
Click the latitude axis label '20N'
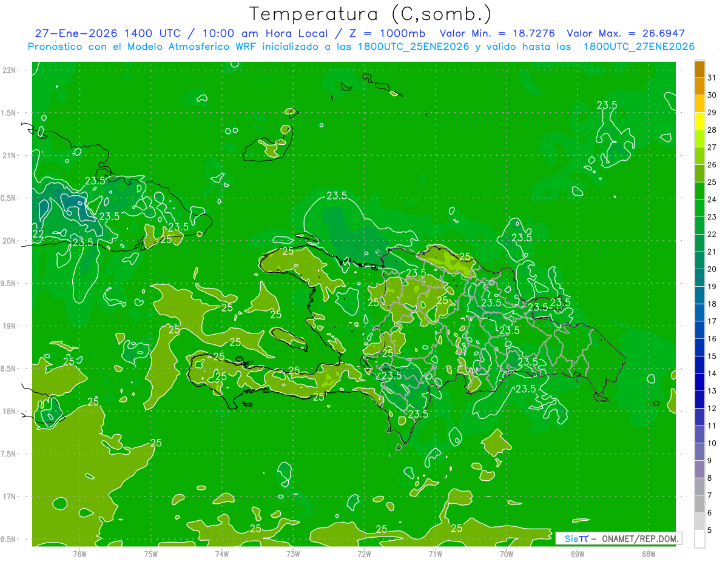coord(8,241)
